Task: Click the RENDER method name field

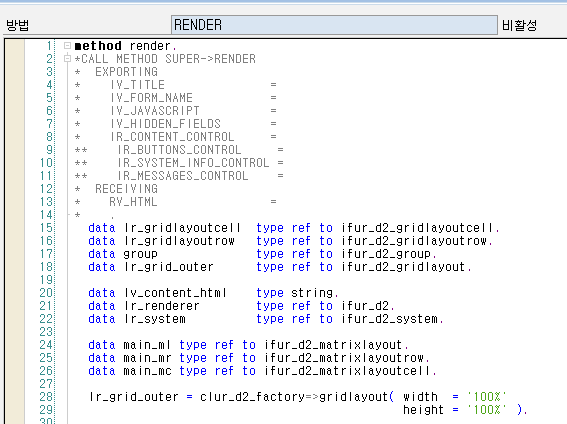Action: (x=334, y=25)
